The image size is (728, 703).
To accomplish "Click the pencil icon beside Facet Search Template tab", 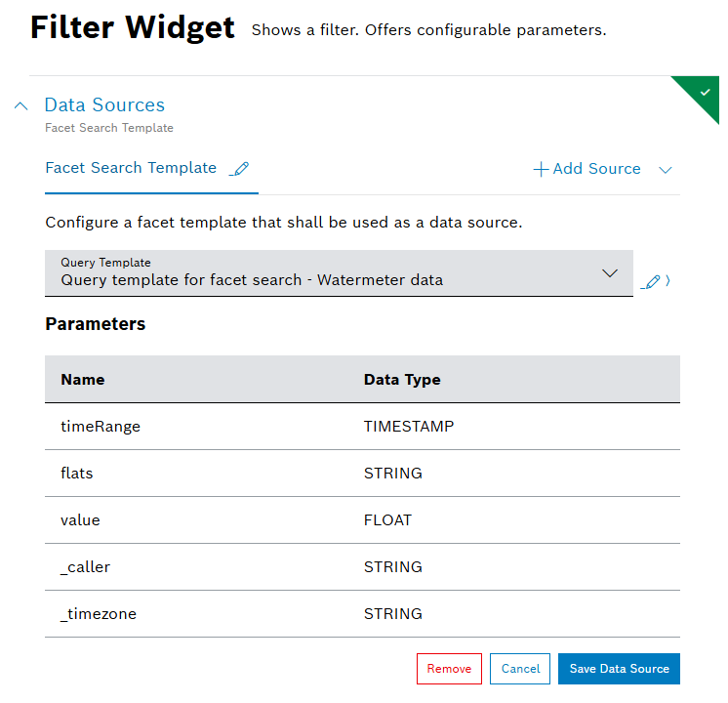I will (x=240, y=169).
